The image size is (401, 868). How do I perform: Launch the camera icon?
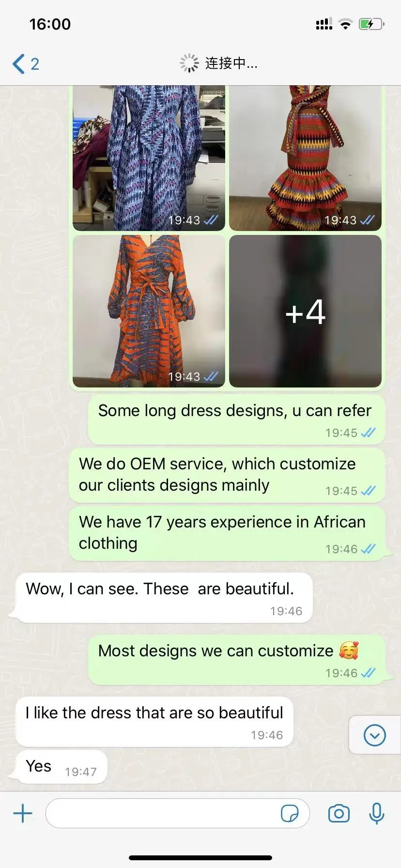tap(339, 813)
